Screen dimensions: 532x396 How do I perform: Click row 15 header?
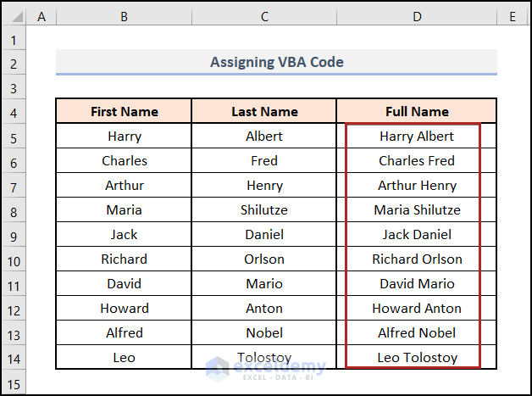click(14, 382)
